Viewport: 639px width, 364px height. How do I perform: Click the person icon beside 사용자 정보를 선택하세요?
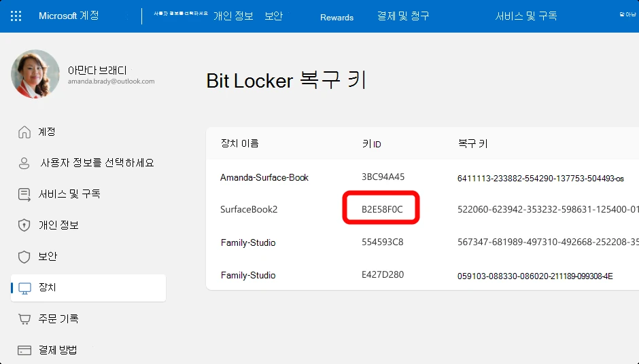(x=24, y=163)
